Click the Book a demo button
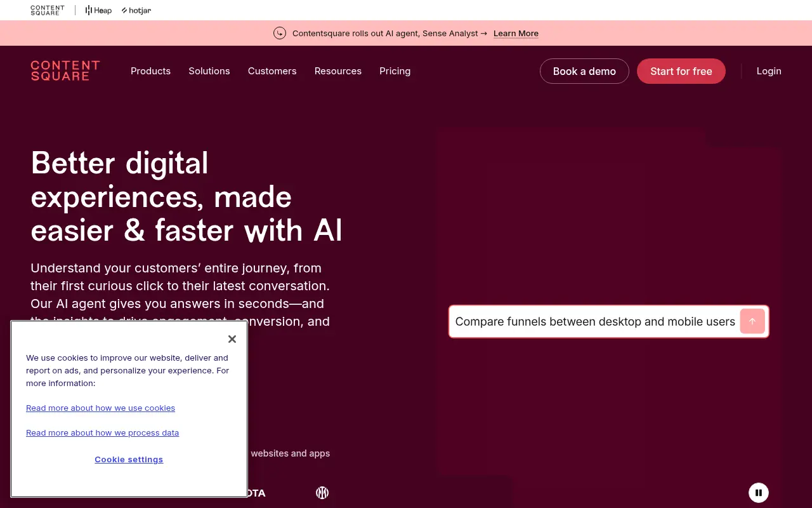 click(584, 71)
